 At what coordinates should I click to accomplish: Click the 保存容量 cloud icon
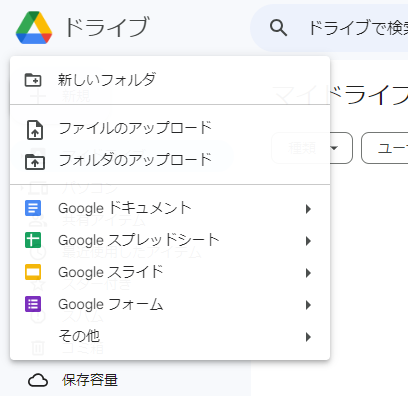[x=38, y=380]
